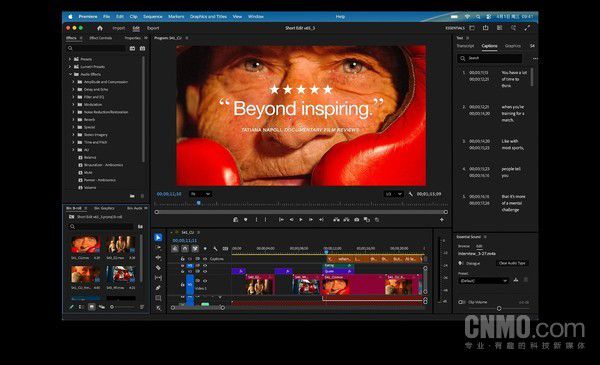This screenshot has width=600, height=365.
Task: Click the Go to In point button
Action: pos(281,220)
